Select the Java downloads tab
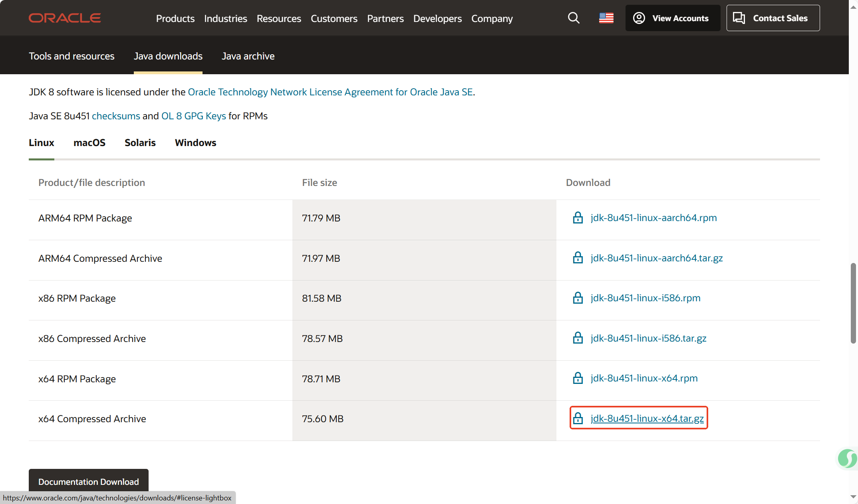Image resolution: width=858 pixels, height=504 pixels. [x=168, y=56]
